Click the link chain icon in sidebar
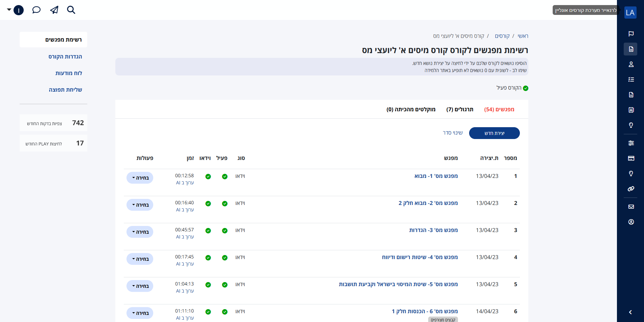644x322 pixels. (631, 189)
